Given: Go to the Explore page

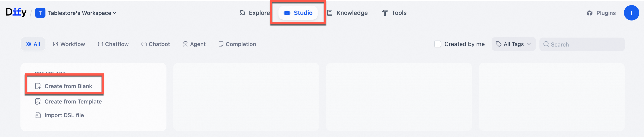Looking at the screenshot, I should click(255, 13).
